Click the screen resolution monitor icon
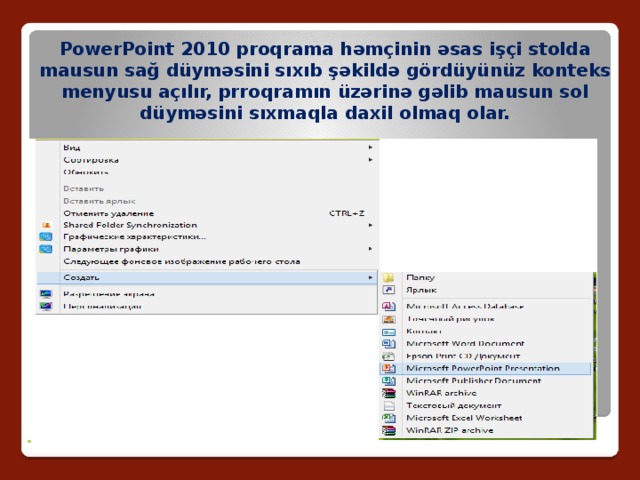640x480 pixels. (x=46, y=294)
